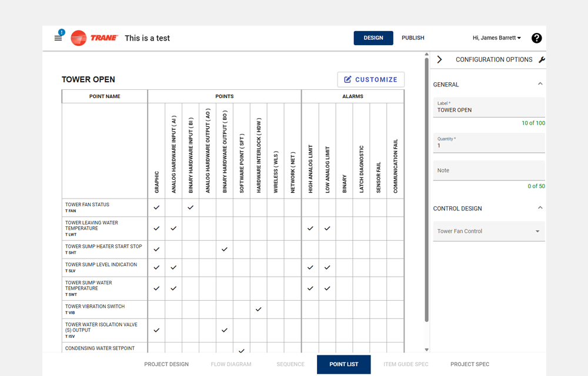
Task: Open the Hi, James Barrett user menu
Action: pos(496,38)
